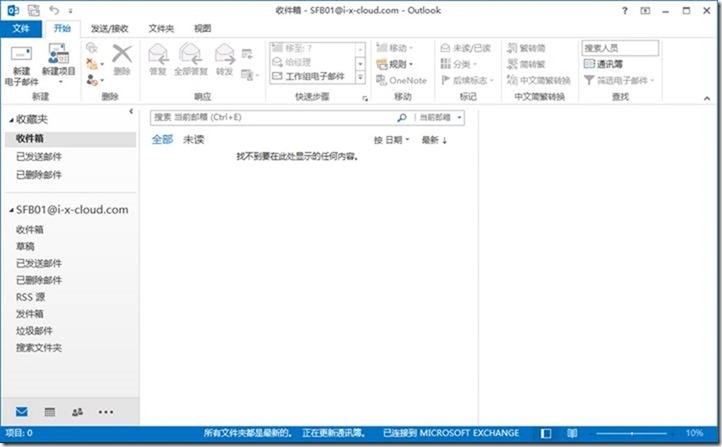This screenshot has height=447, width=722.
Task: Click the 答复 reply icon
Action: (157, 54)
